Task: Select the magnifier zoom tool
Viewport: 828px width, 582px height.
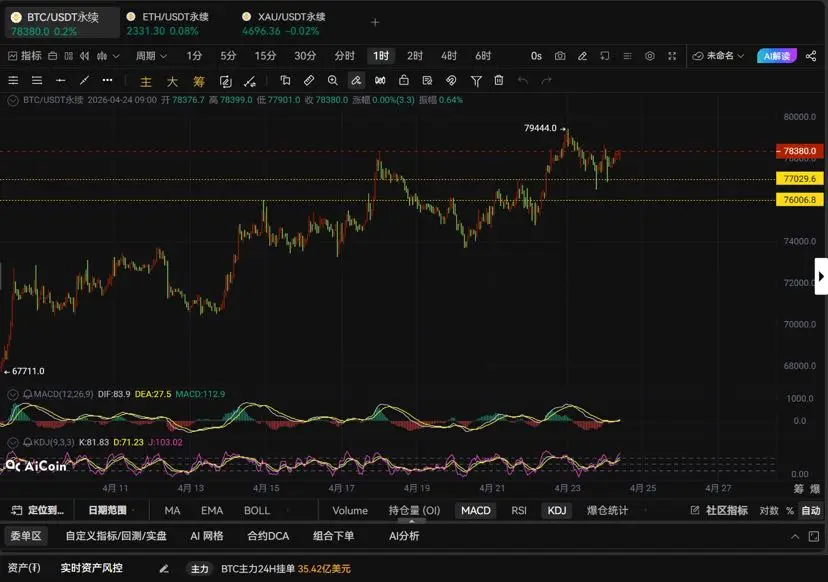Action: (x=333, y=80)
